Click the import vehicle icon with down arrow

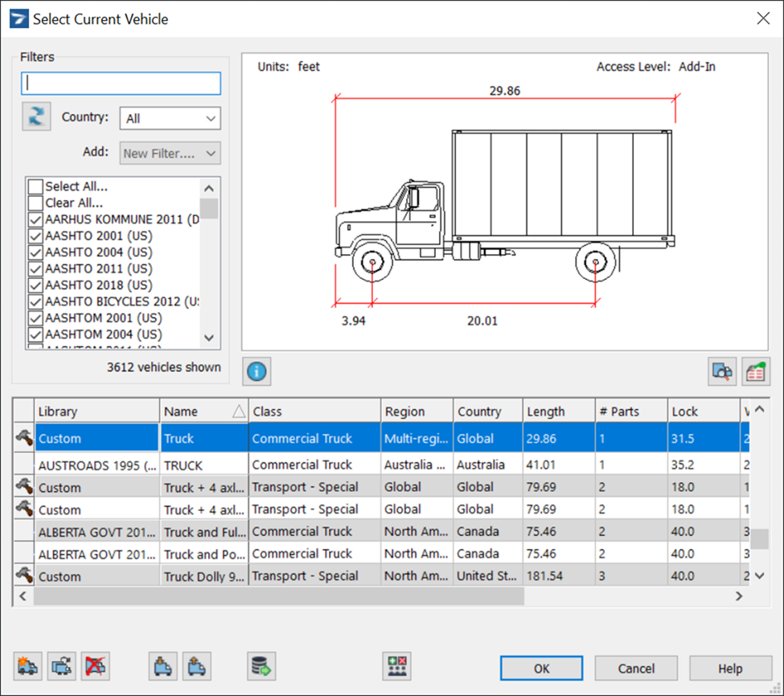(x=163, y=666)
